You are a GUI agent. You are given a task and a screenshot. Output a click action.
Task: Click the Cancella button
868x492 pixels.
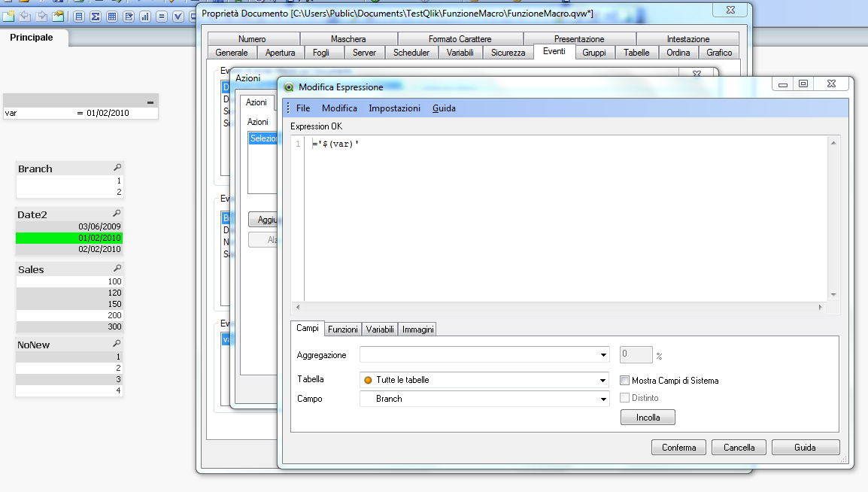[739, 447]
